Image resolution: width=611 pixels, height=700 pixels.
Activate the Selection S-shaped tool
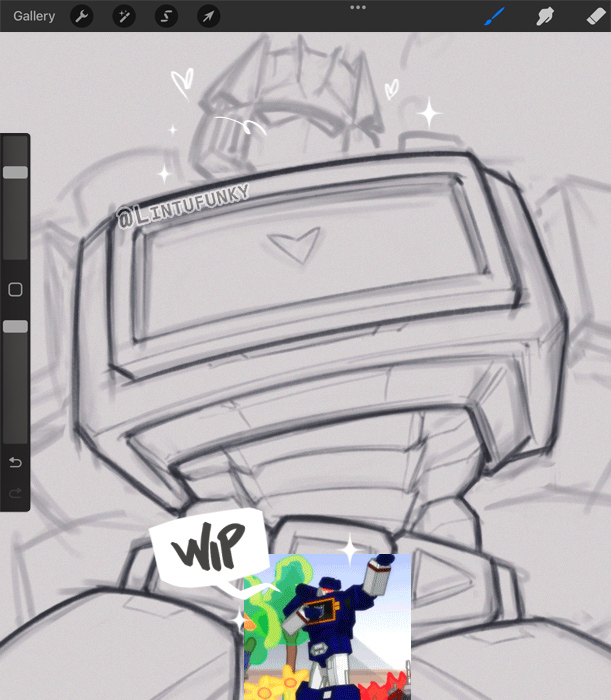167,16
